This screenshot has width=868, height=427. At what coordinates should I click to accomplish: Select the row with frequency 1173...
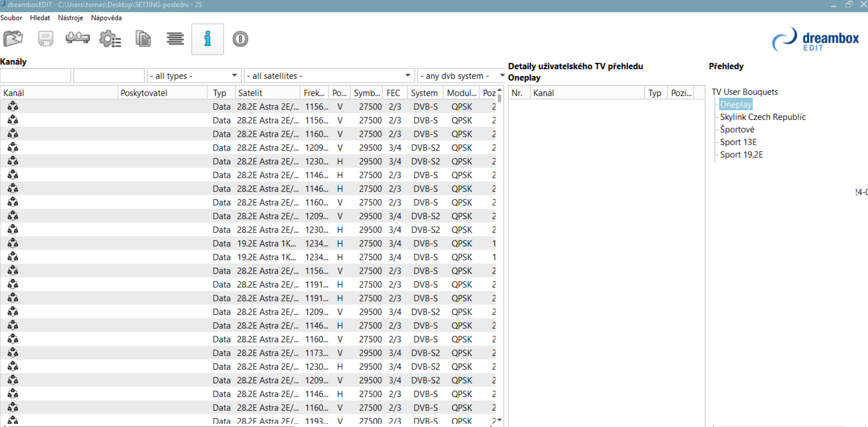(x=249, y=353)
